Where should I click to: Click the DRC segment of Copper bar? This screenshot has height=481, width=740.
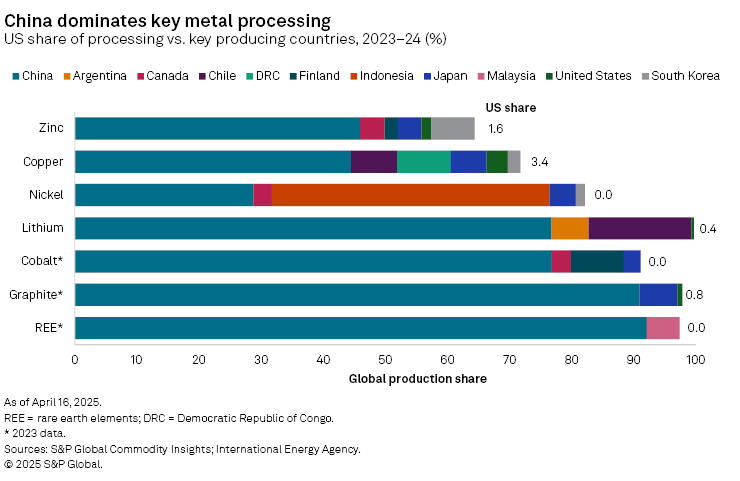(424, 162)
